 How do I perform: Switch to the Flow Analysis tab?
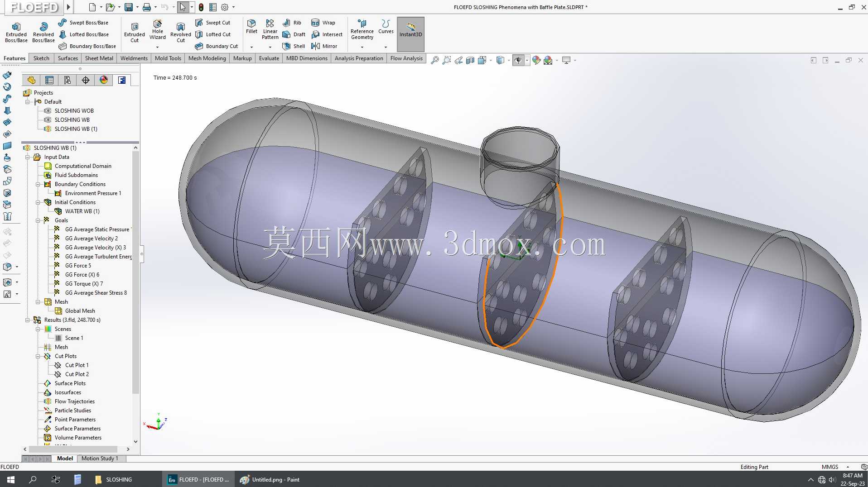click(x=406, y=58)
